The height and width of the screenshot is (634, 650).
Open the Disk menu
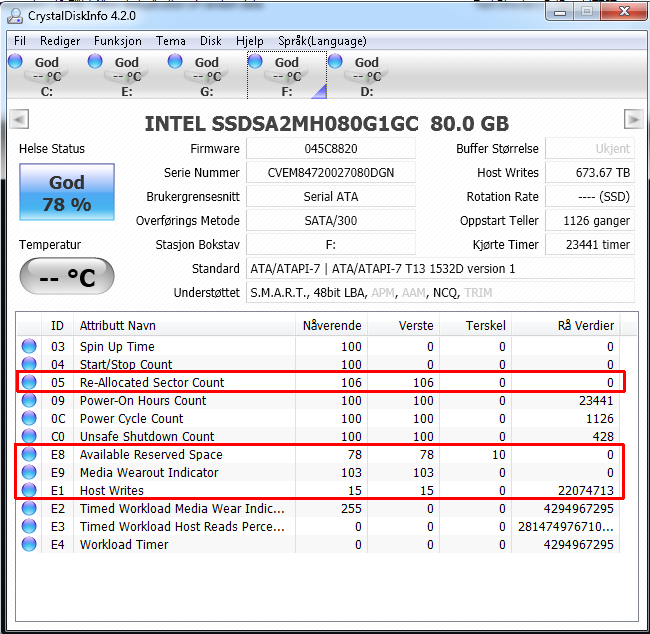pyautogui.click(x=211, y=41)
